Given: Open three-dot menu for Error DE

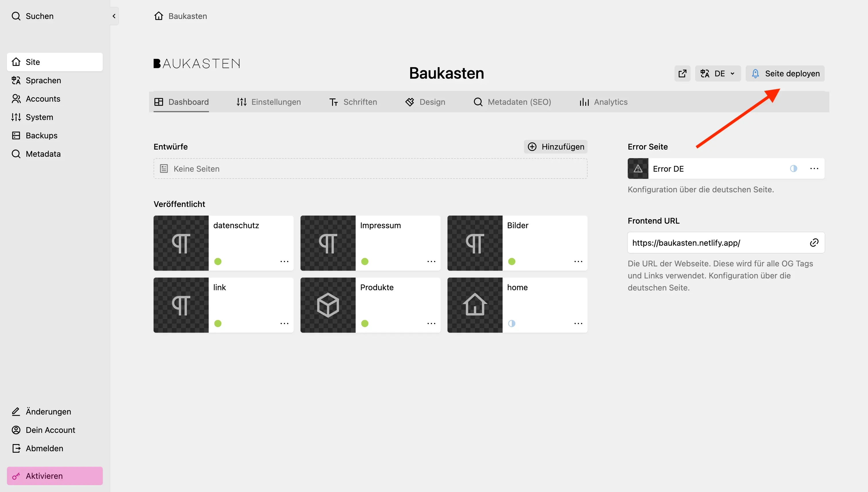Looking at the screenshot, I should (814, 168).
